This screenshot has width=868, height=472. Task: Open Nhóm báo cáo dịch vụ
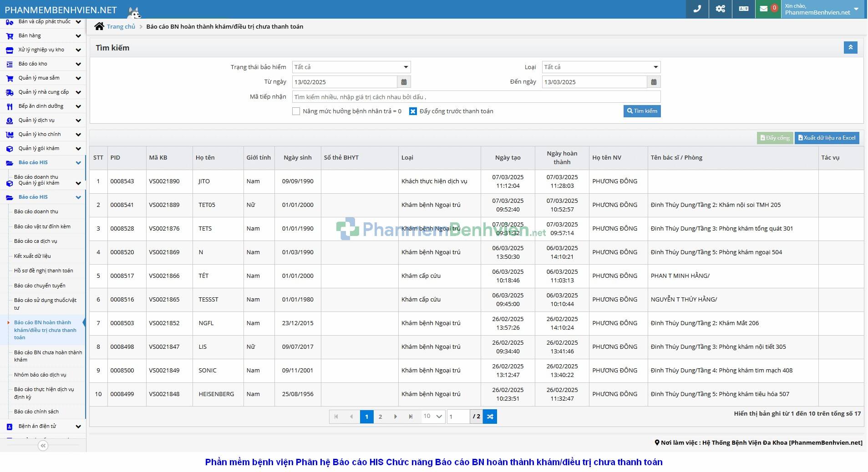click(40, 375)
